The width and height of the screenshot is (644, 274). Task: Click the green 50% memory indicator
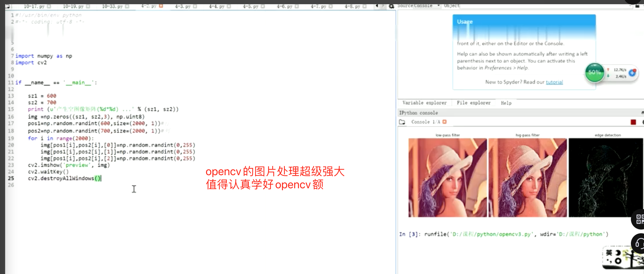[x=594, y=72]
